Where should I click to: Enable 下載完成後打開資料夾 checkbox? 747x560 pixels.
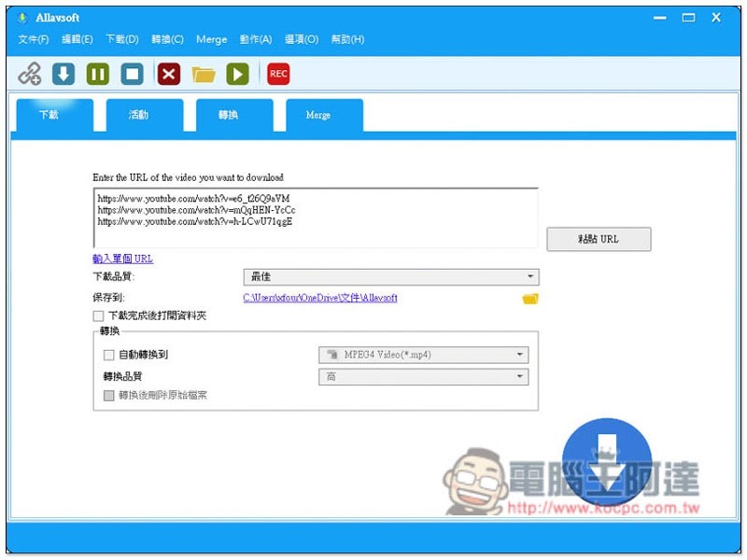coord(99,315)
